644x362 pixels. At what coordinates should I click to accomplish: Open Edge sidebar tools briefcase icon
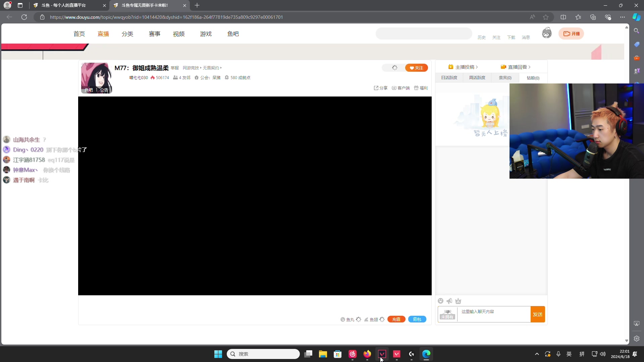point(637,58)
